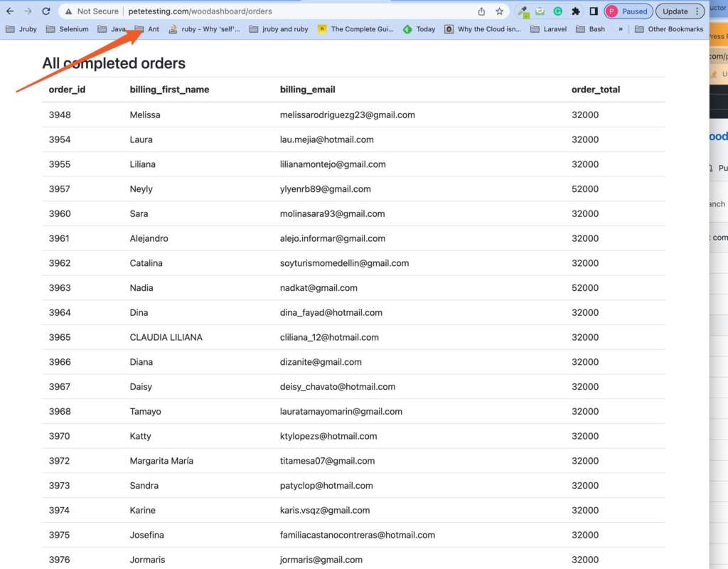This screenshot has height=569, width=728.
Task: Click the Not Secure warning icon
Action: click(x=68, y=11)
